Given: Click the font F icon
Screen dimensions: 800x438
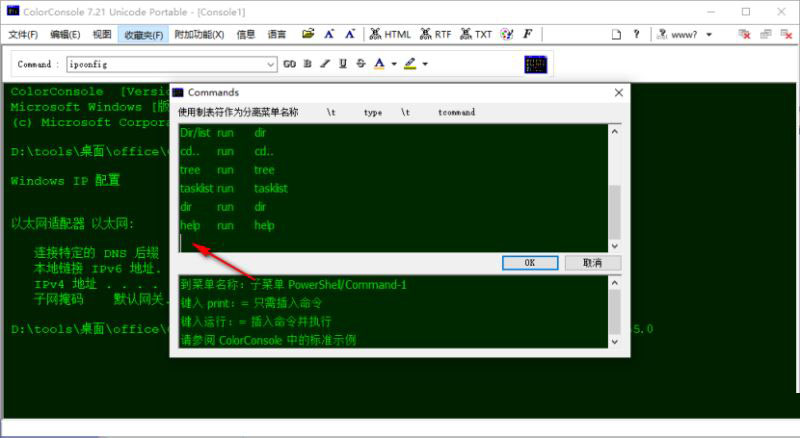Looking at the screenshot, I should pyautogui.click(x=527, y=34).
